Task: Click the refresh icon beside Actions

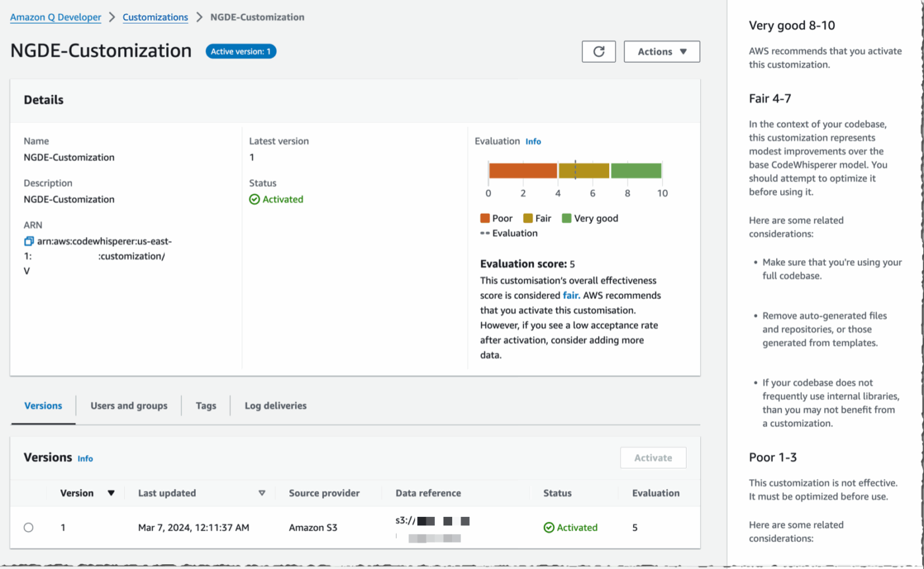Action: pos(598,51)
